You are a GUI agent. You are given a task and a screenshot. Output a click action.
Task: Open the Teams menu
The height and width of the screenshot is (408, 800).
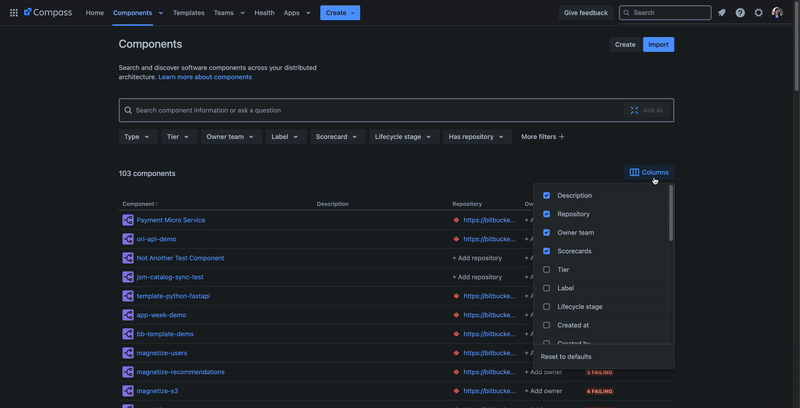[229, 13]
